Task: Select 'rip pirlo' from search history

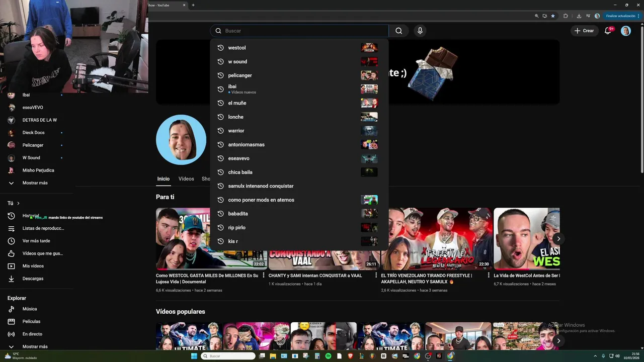Action: (x=299, y=227)
